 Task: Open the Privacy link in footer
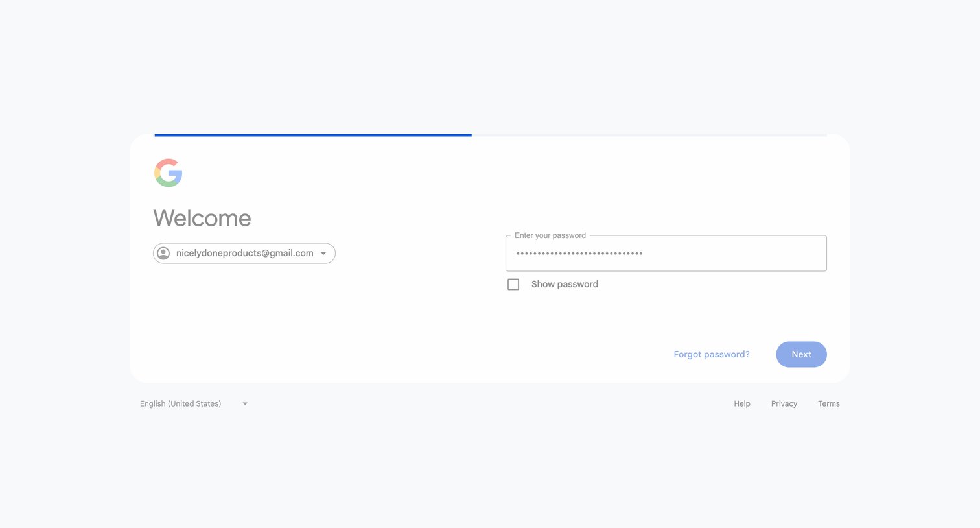[784, 403]
